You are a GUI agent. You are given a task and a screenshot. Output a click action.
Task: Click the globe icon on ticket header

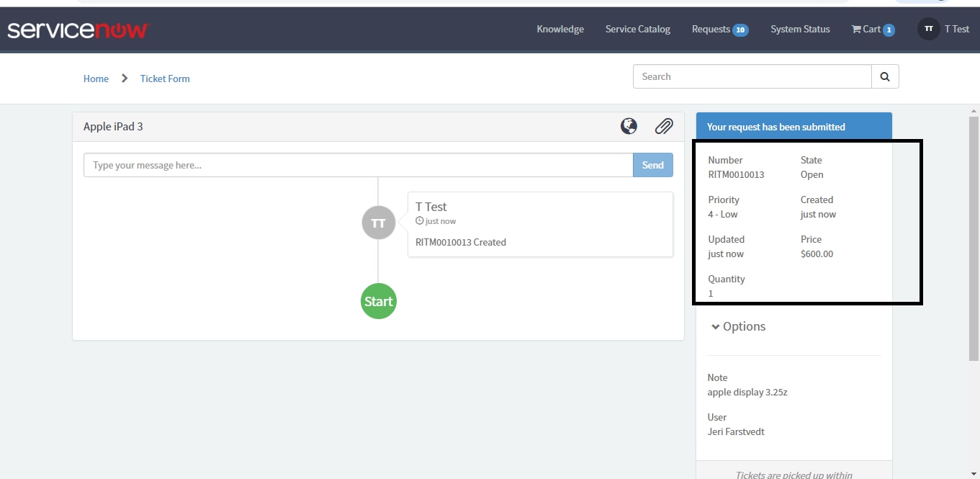pyautogui.click(x=629, y=126)
